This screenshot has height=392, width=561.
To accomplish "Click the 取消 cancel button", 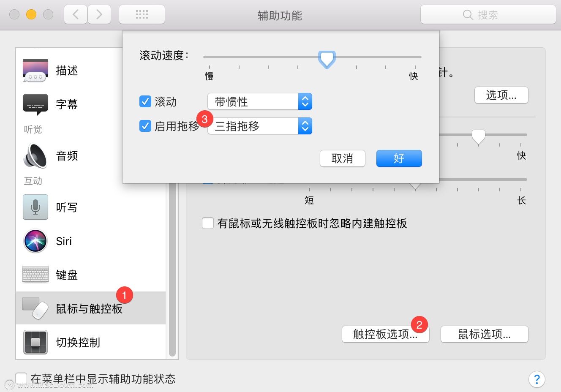I will [x=342, y=158].
